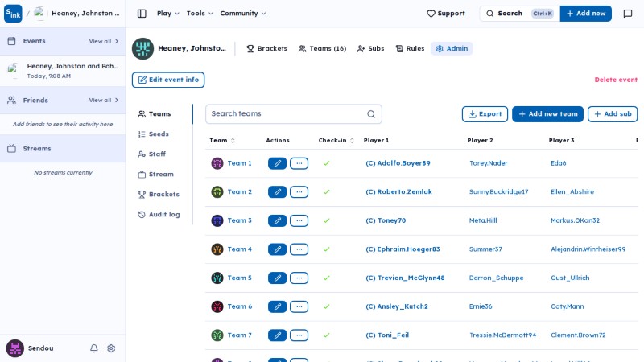Click the search teams magnifier icon
The image size is (644, 362).
tap(371, 114)
